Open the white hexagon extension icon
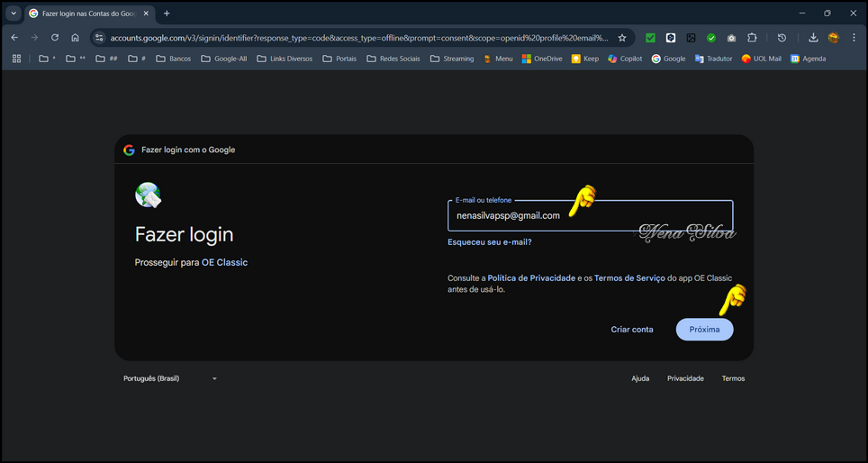 (x=671, y=38)
